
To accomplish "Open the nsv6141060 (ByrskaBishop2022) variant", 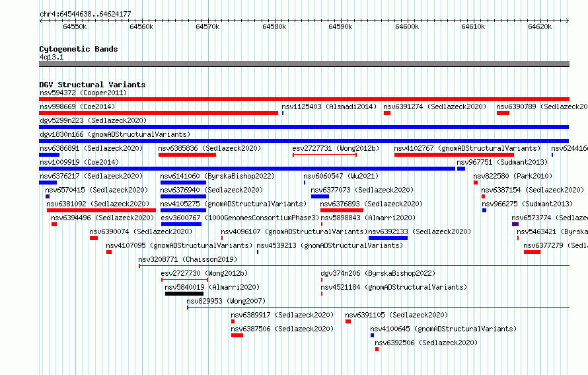I will (217, 176).
